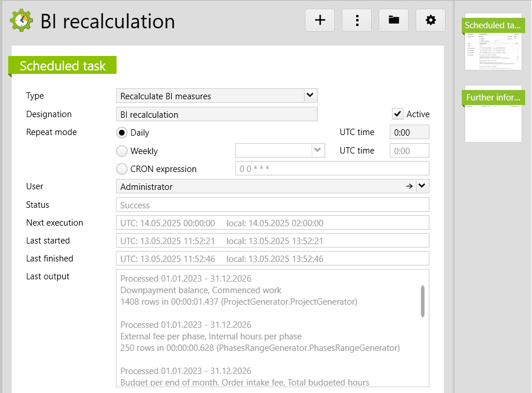The width and height of the screenshot is (532, 393).
Task: Expand the Type dropdown list
Action: point(310,96)
